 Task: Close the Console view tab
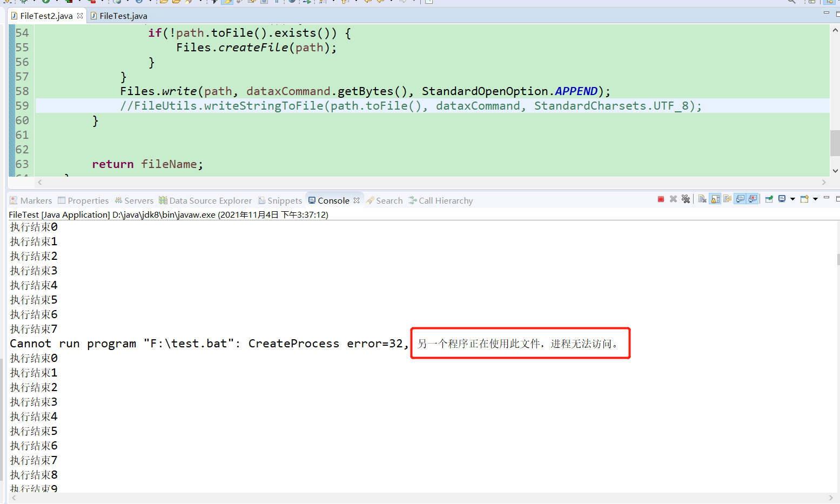357,200
